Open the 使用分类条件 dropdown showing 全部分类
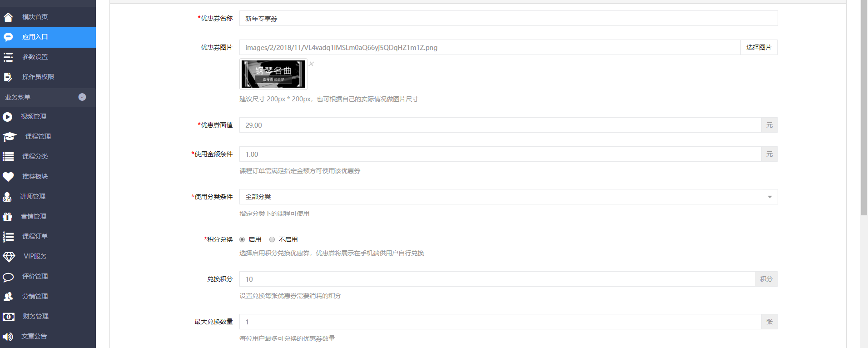 (508, 197)
